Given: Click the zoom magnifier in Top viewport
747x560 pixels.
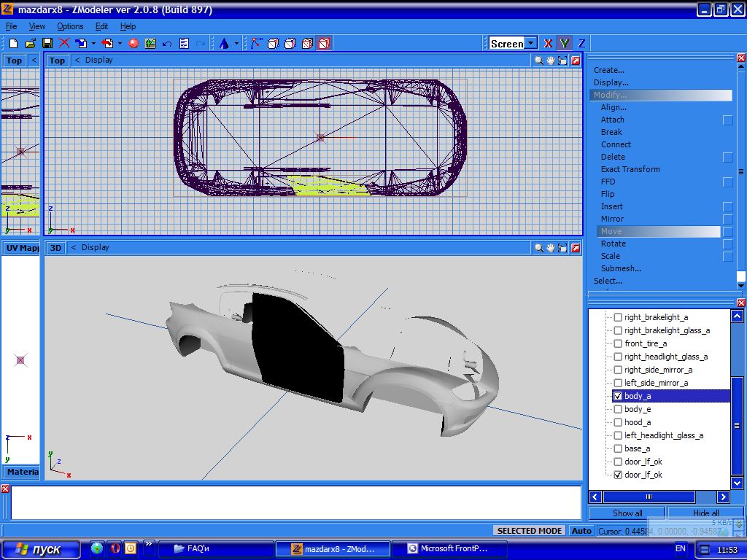Looking at the screenshot, I should coord(538,61).
